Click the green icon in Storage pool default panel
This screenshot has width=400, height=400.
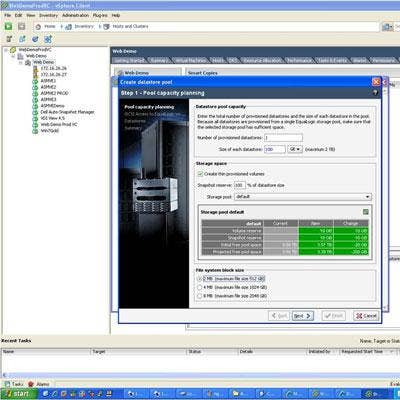366,212
